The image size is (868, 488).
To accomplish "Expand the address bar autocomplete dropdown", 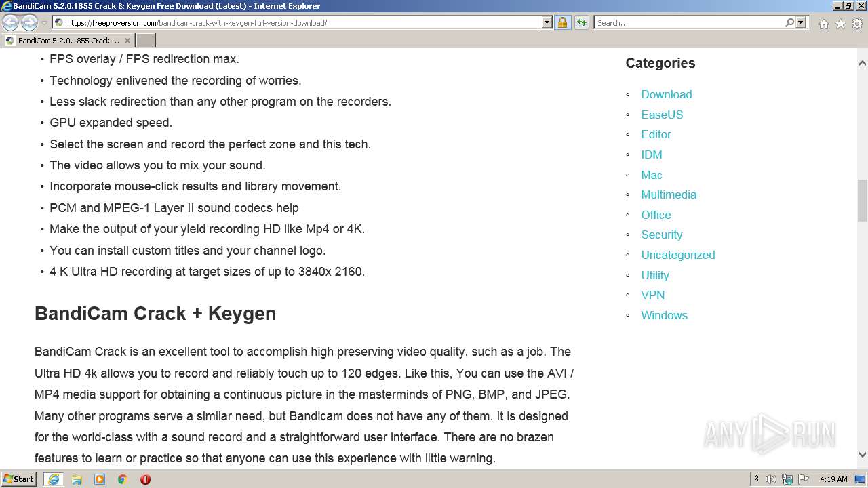I will (547, 23).
